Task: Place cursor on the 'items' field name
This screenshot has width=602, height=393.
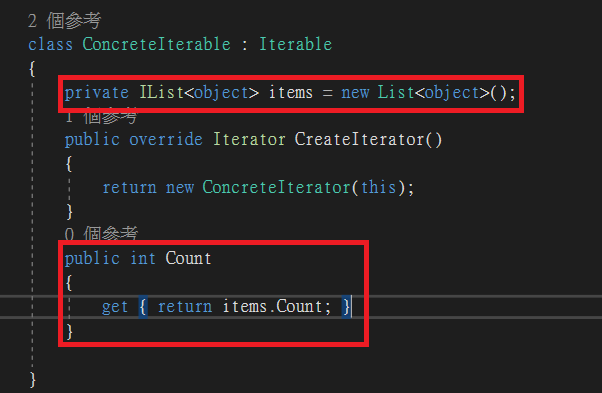Action: [291, 92]
